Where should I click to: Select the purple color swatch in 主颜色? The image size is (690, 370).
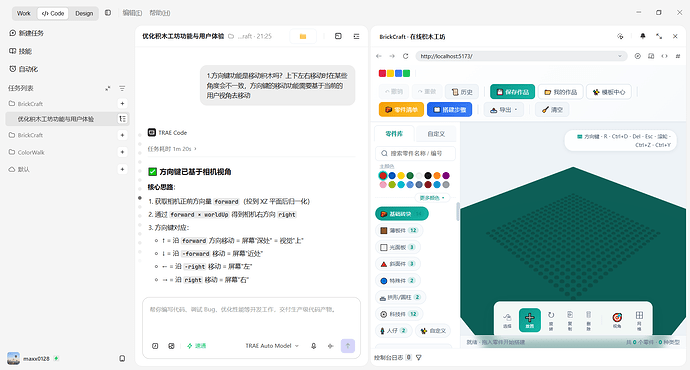tap(446, 176)
